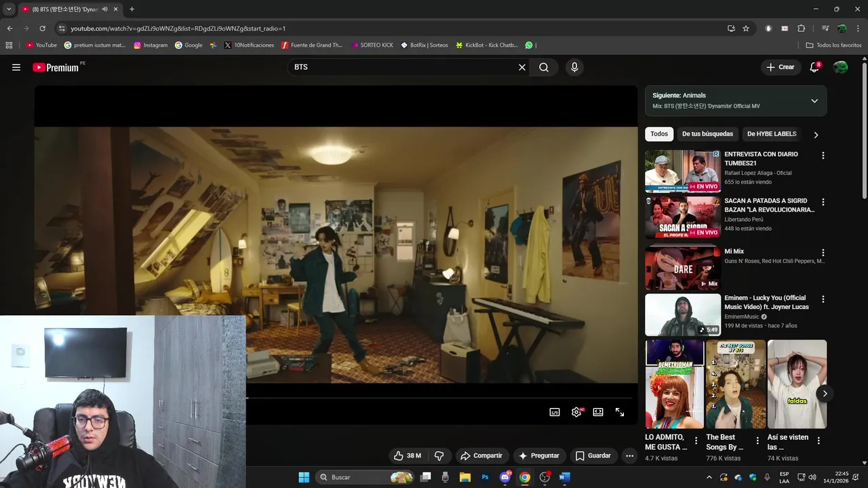This screenshot has width=868, height=488.
Task: Close the BTS Dynamite tab
Action: pyautogui.click(x=115, y=9)
